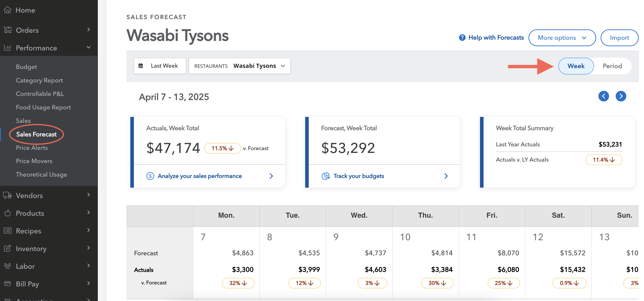Click the 11.5% v. Forecast badge
The height and width of the screenshot is (301, 644).
click(222, 148)
